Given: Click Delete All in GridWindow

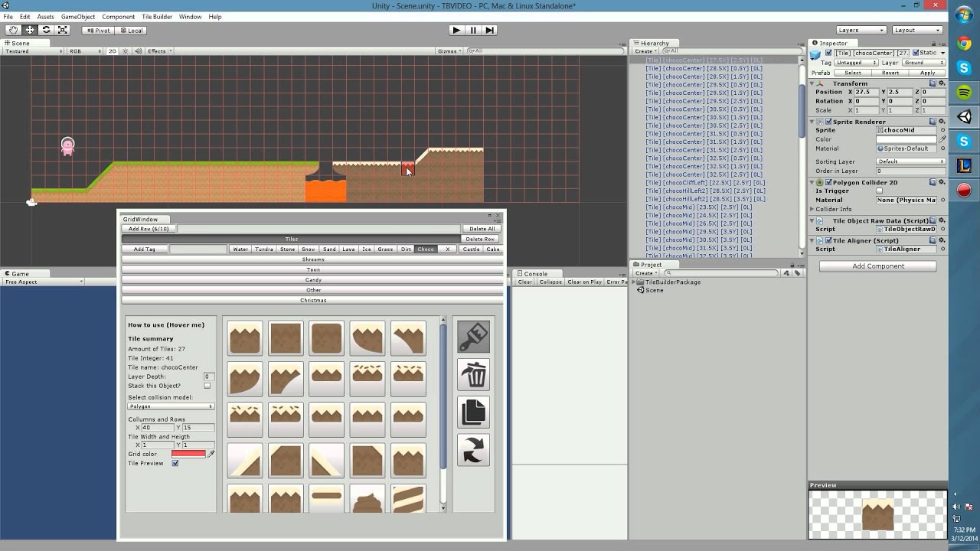Looking at the screenshot, I should [x=482, y=229].
